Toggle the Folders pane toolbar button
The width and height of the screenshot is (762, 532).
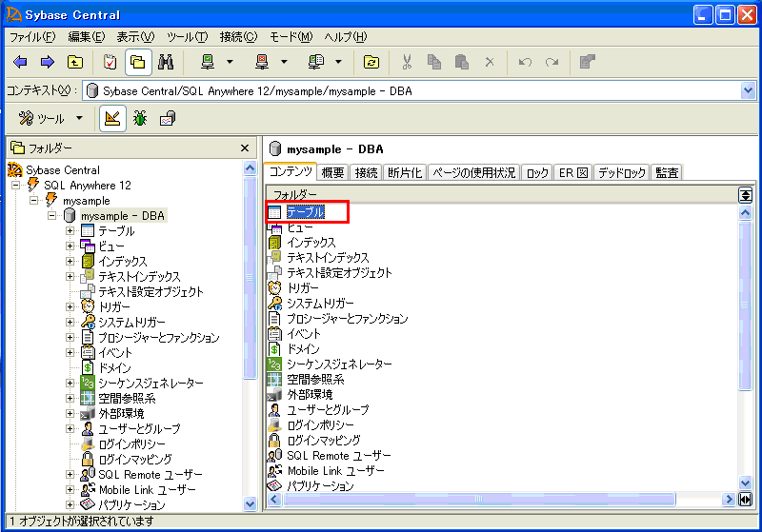[138, 63]
